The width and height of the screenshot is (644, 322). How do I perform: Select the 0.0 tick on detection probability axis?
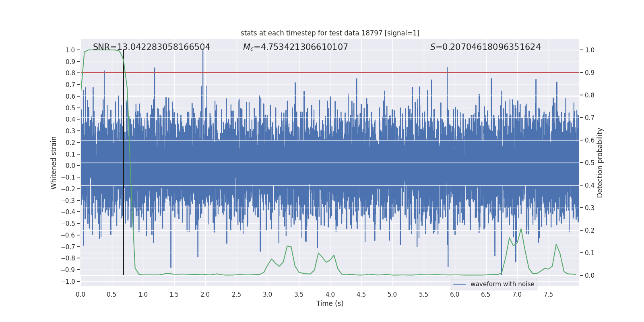(x=590, y=276)
